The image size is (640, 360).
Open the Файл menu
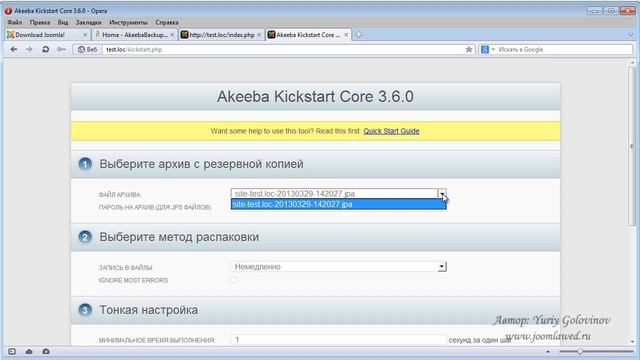[15, 22]
